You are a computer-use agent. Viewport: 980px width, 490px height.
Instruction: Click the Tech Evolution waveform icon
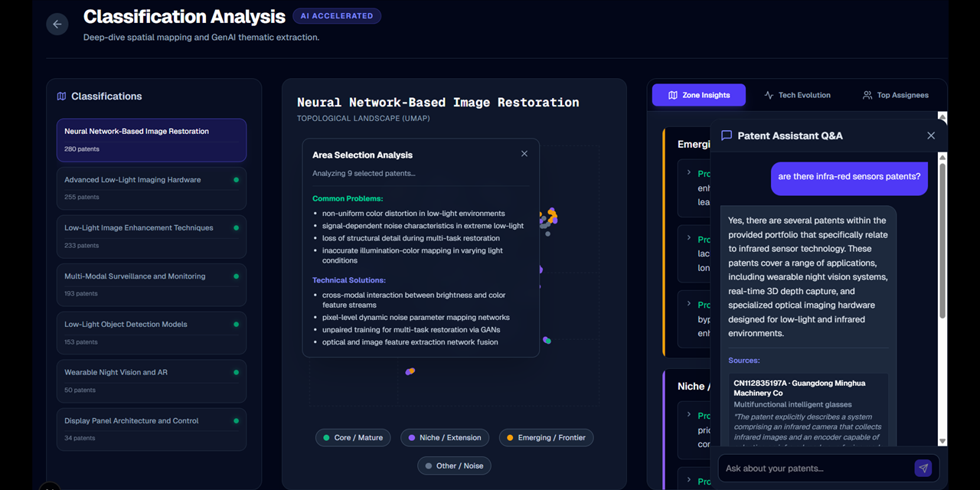[768, 95]
